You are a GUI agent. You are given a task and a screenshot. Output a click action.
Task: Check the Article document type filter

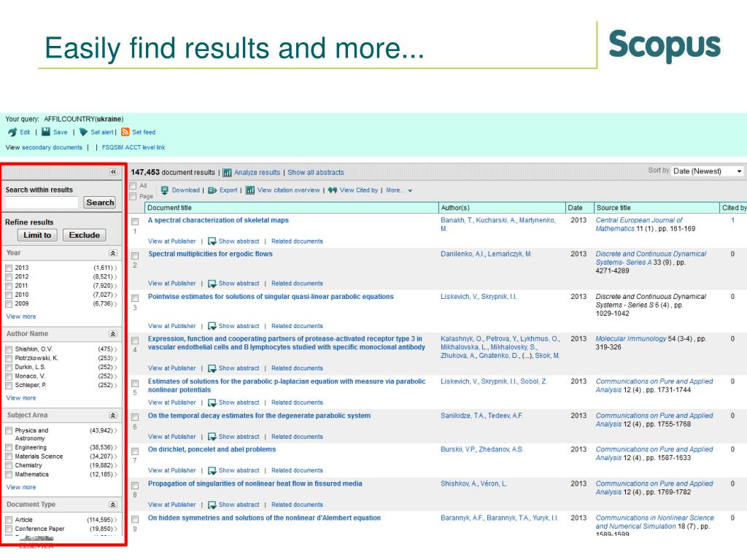coord(9,520)
